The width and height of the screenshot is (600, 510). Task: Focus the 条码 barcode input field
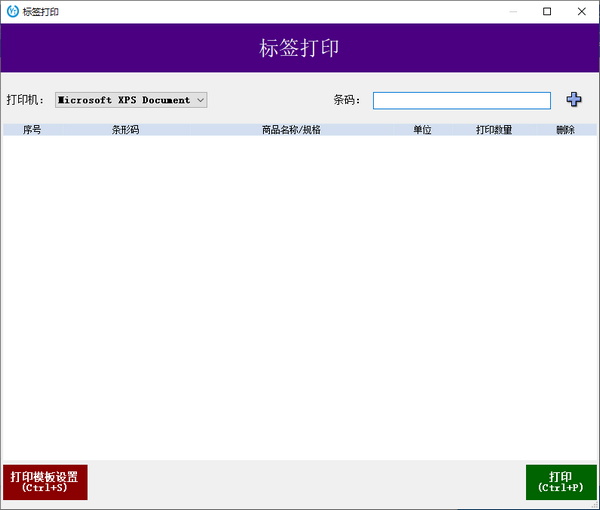tap(461, 100)
